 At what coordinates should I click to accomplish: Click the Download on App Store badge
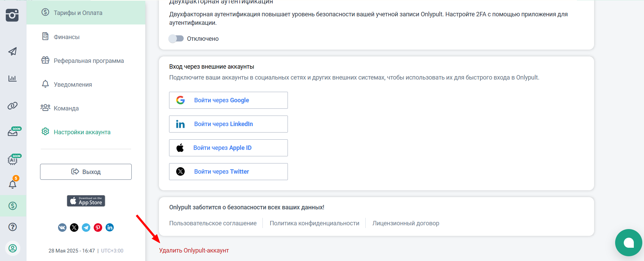[x=86, y=201]
